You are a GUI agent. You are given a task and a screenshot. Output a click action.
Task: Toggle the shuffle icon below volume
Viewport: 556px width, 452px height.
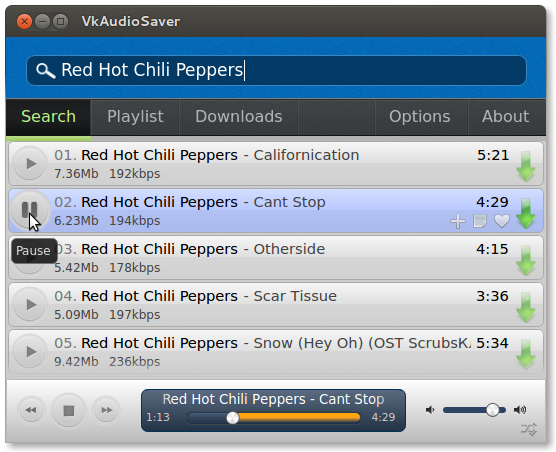click(529, 429)
